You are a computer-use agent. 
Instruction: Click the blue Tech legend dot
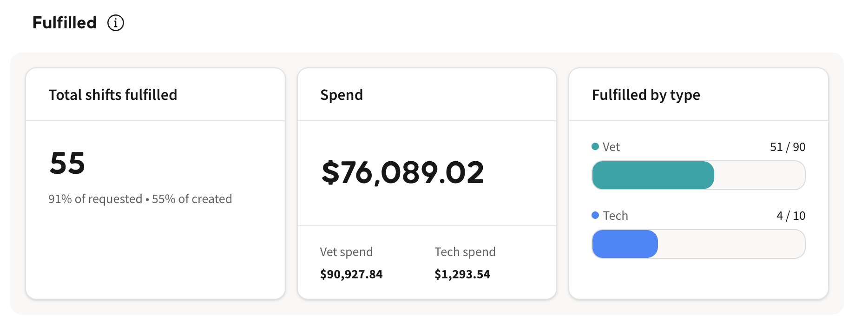tap(595, 215)
